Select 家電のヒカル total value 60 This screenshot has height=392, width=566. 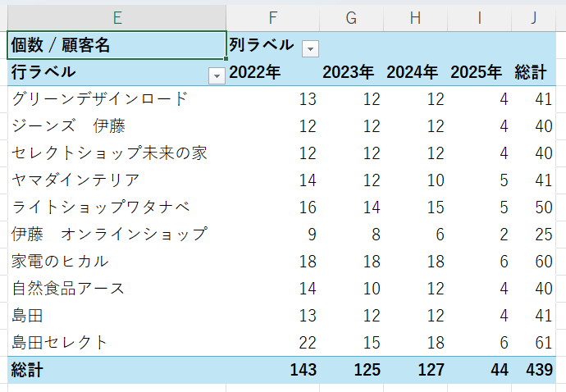[543, 262]
